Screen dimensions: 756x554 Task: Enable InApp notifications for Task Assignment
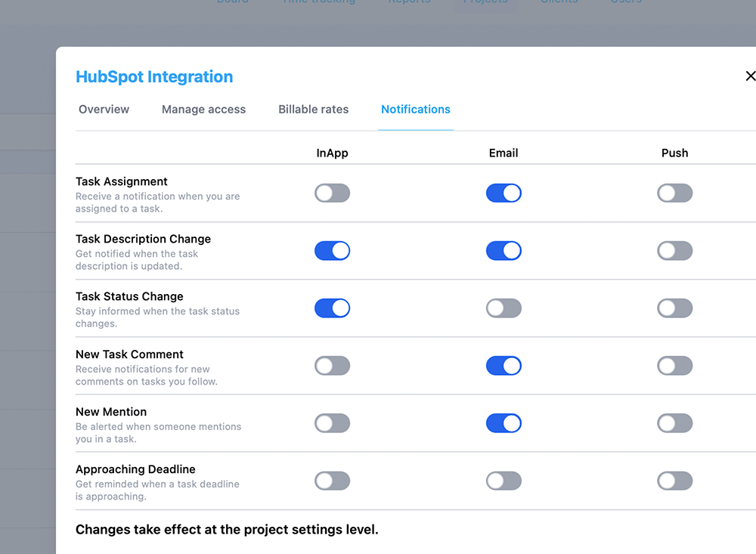click(332, 193)
